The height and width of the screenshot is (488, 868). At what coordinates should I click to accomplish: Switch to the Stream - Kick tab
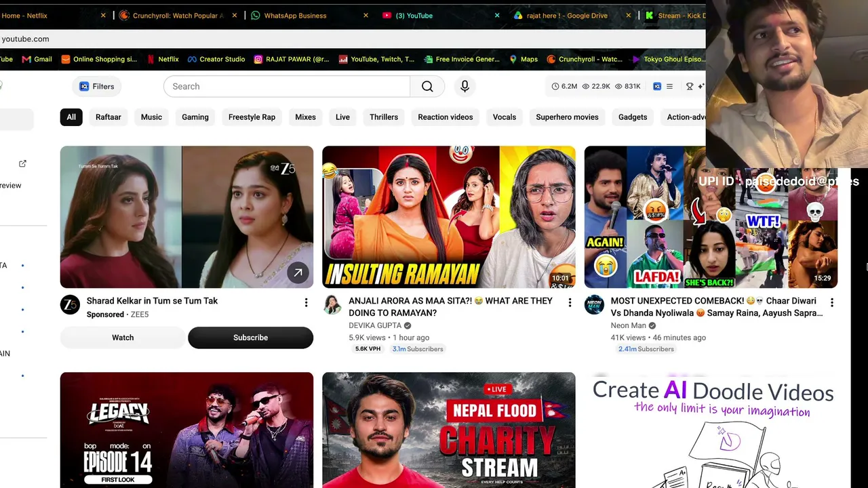click(675, 16)
